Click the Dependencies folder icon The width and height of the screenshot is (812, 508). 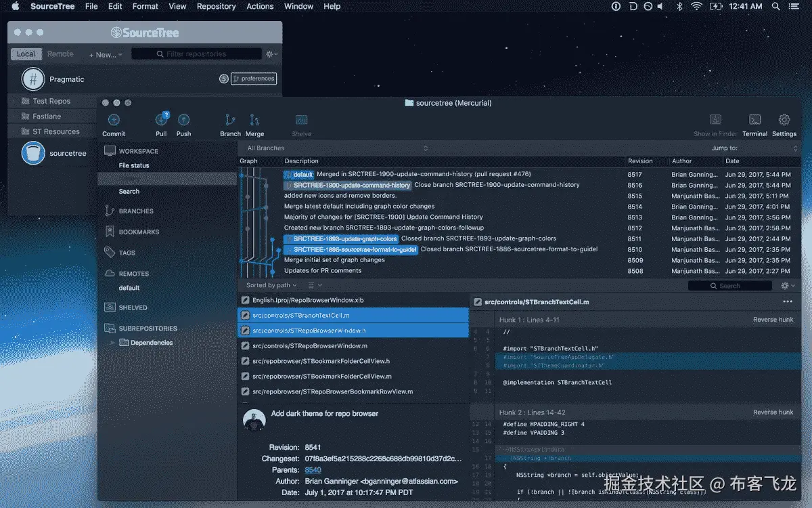tap(124, 343)
